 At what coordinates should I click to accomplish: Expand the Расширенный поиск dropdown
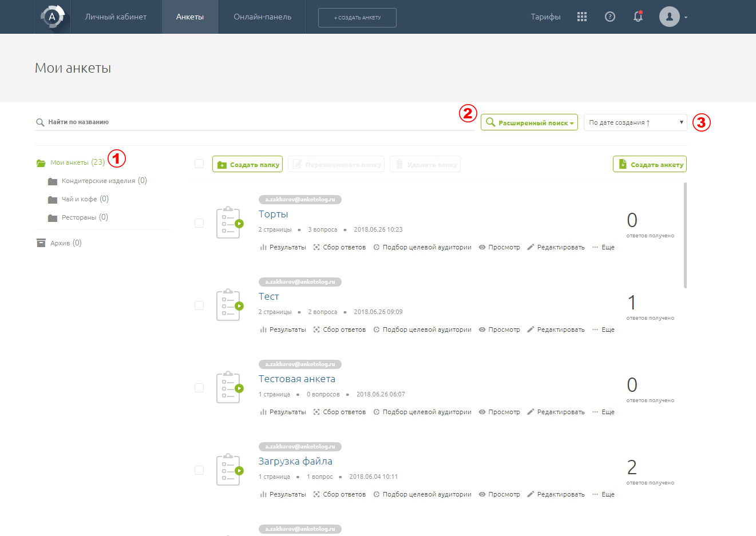529,122
